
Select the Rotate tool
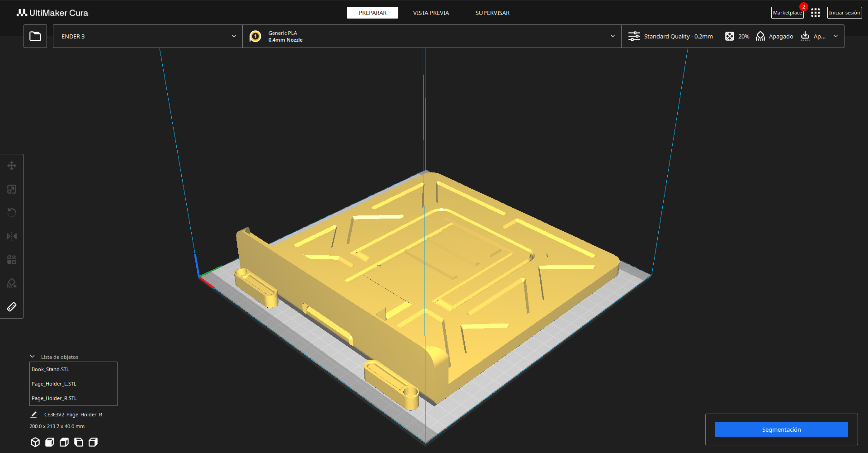(12, 213)
